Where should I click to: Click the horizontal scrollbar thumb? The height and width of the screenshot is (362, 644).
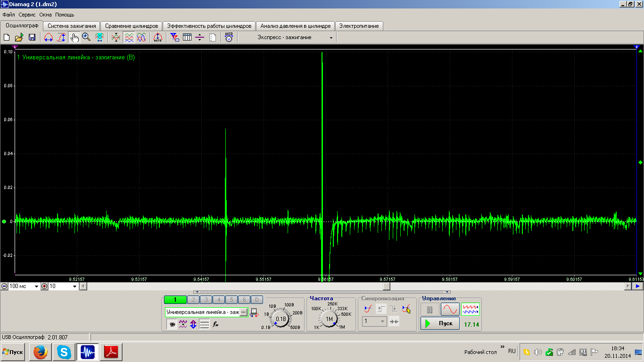point(387,286)
